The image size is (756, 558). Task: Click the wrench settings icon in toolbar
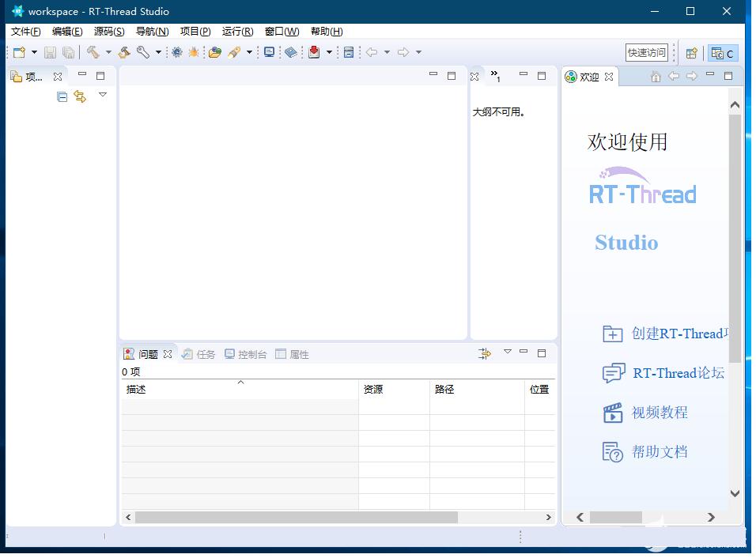pyautogui.click(x=142, y=52)
